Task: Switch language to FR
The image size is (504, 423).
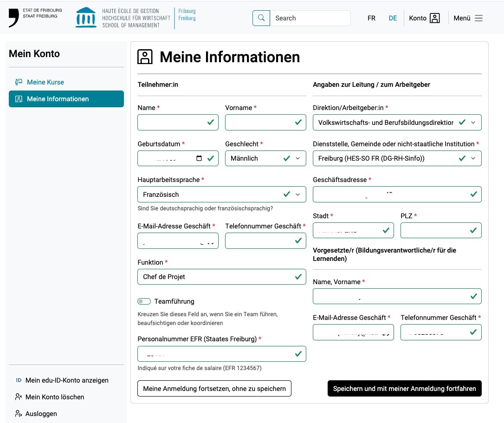Action: (371, 18)
